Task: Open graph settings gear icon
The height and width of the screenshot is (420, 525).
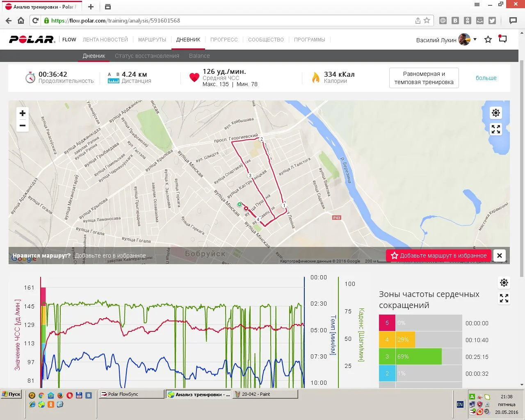Action: pyautogui.click(x=504, y=283)
